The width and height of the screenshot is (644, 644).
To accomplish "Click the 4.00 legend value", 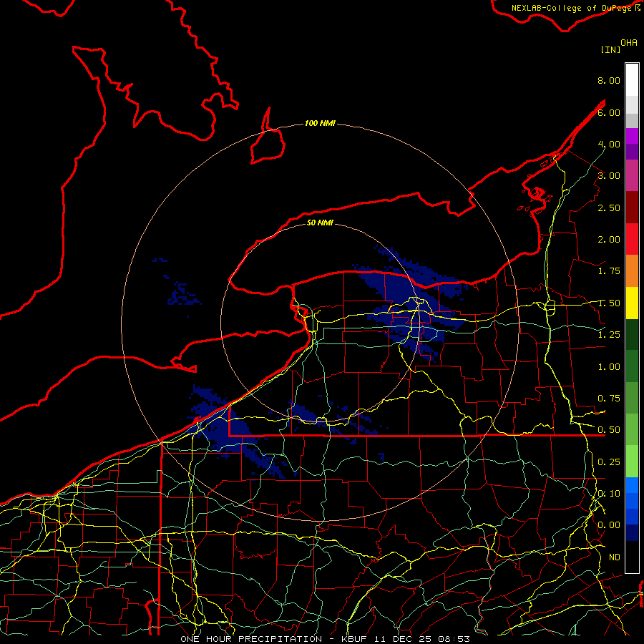I will 609,144.
